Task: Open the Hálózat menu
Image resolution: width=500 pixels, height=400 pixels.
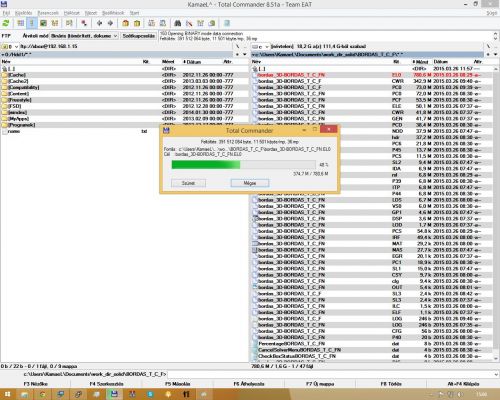Action: pos(72,13)
